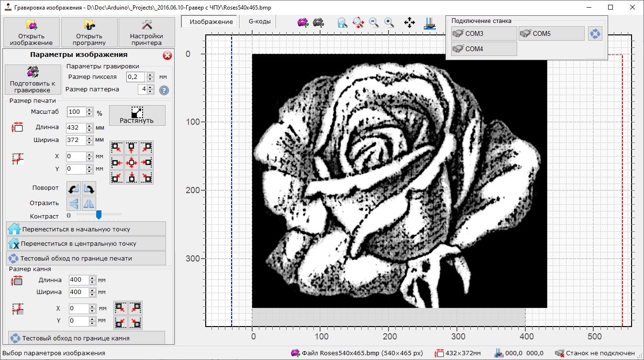Align print to bottom center
The height and width of the screenshot is (360, 644).
point(132,177)
